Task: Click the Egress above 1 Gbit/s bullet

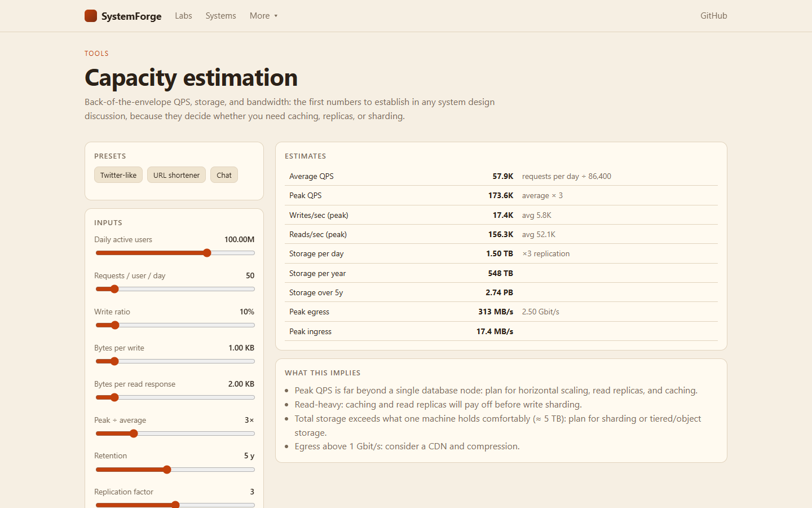Action: [407, 446]
